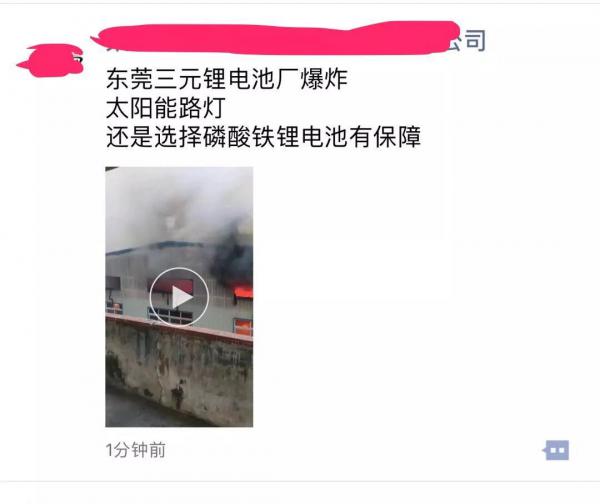Open the poster's redacted pink avatar
Viewport: 600px width, 504px height.
[x=51, y=60]
